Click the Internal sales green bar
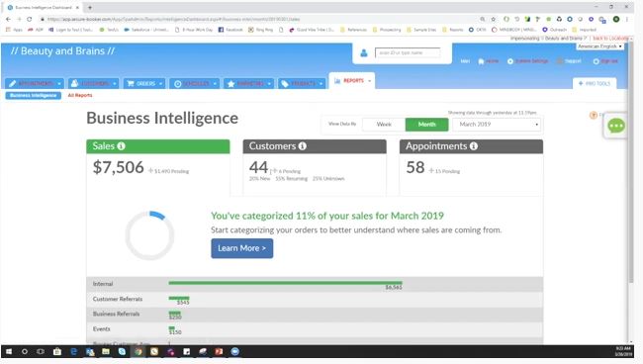 click(286, 283)
